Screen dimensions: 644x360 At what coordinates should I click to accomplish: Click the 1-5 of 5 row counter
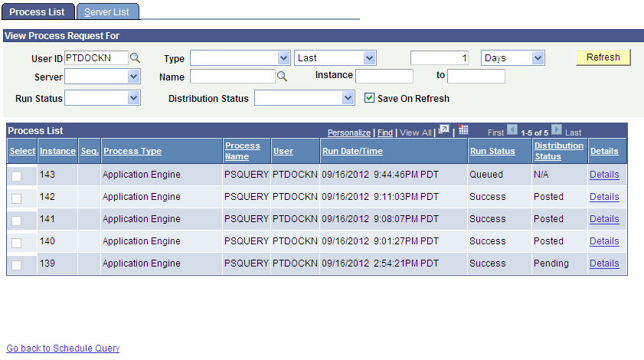click(534, 133)
